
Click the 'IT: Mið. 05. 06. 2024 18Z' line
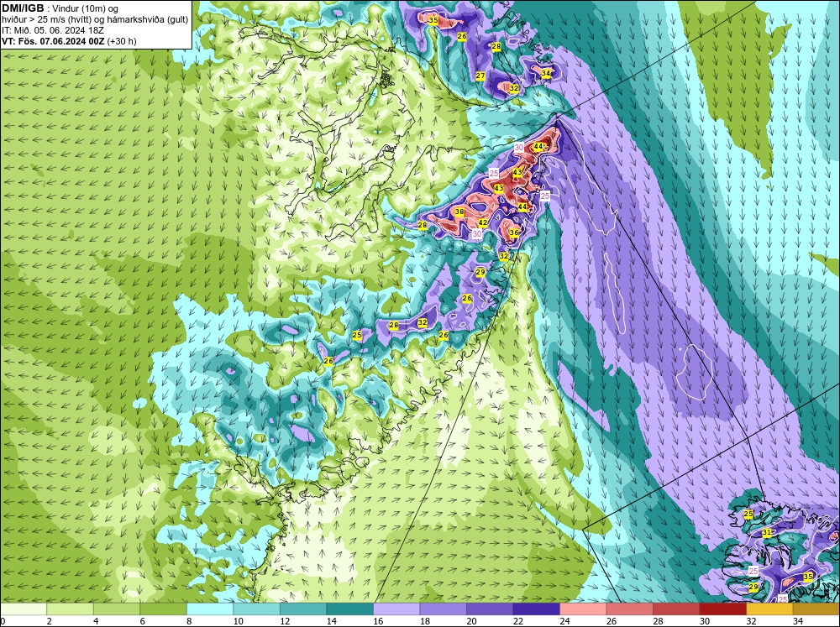pyautogui.click(x=53, y=30)
